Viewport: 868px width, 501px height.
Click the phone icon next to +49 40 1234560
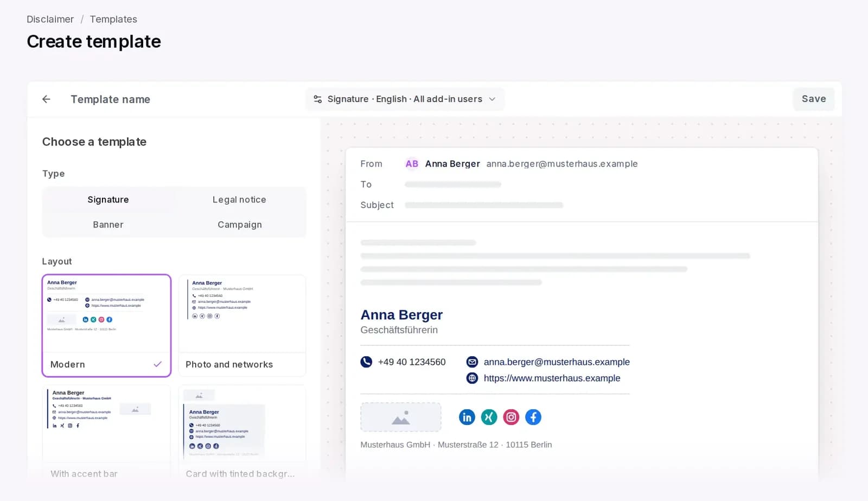[366, 362]
